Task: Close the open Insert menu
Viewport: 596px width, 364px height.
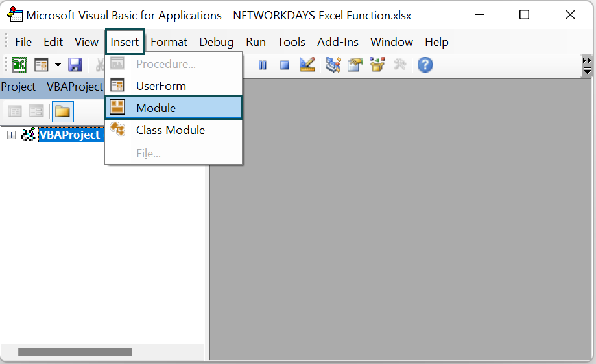Action: 125,41
